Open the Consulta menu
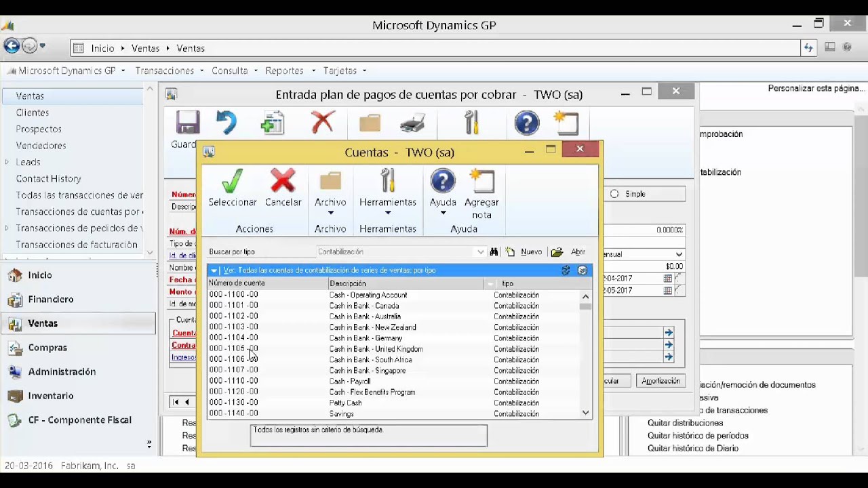Viewport: 868px width, 488px height. (x=234, y=70)
